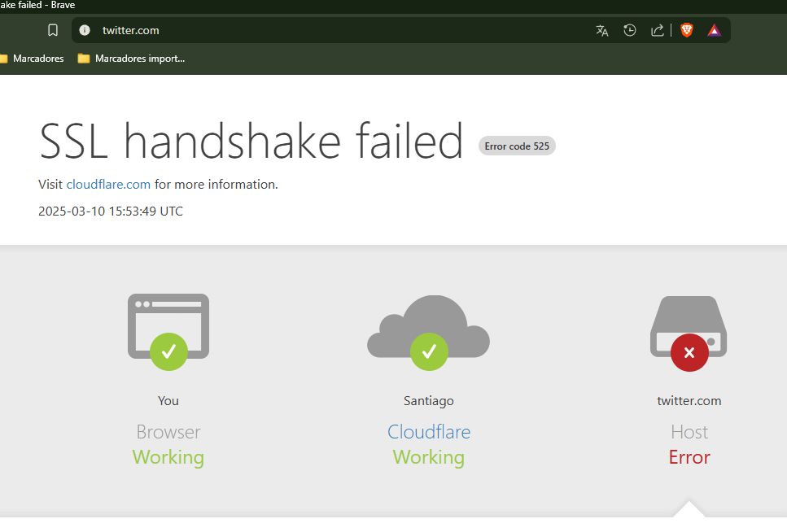This screenshot has height=532, width=787.
Task: Select the gray Browser label
Action: click(168, 432)
